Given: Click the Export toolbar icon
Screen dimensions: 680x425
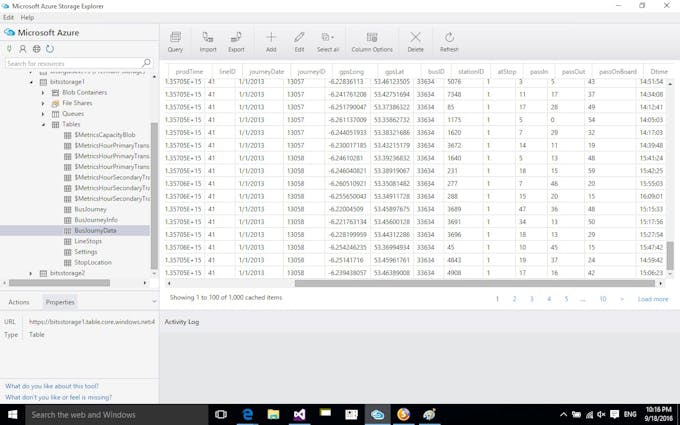Looking at the screenshot, I should 236,42.
